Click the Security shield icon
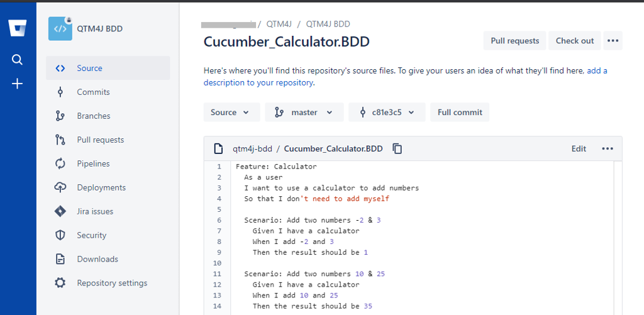Image resolution: width=644 pixels, height=315 pixels. pyautogui.click(x=60, y=235)
